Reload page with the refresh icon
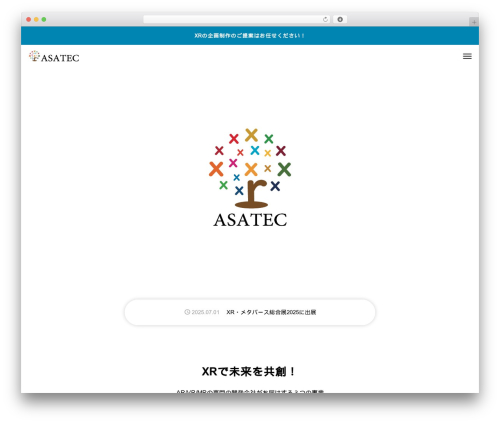 pyautogui.click(x=325, y=19)
